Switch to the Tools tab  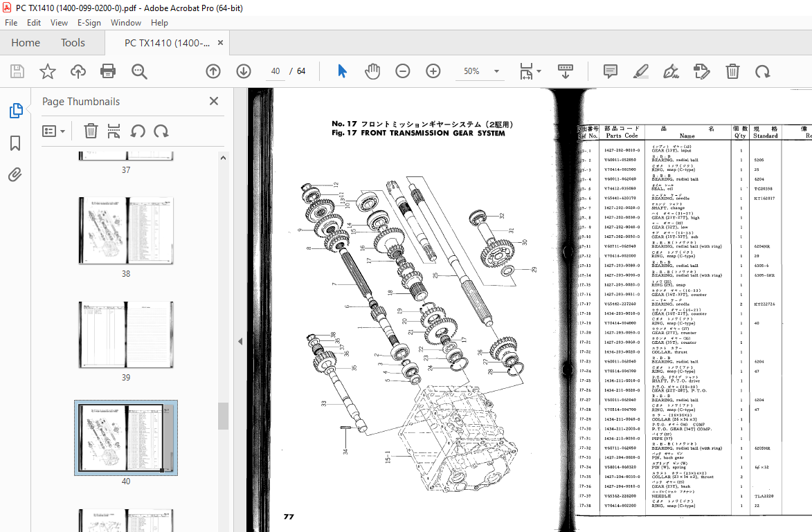[73, 43]
